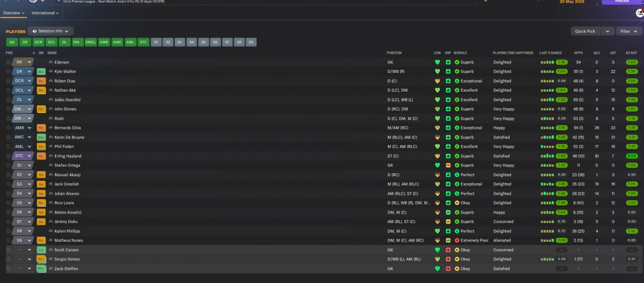Select the grey S9 substitute chip
This screenshot has height=283, width=644.
coord(251,42)
